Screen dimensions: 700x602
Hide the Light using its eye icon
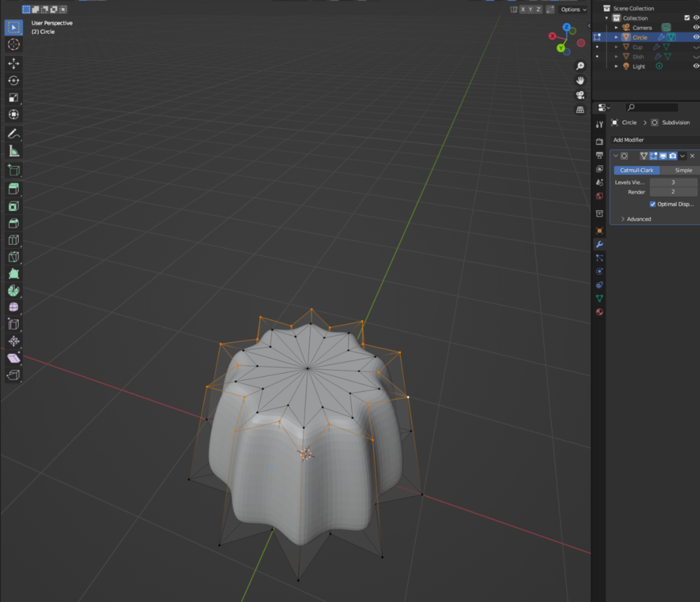point(696,66)
